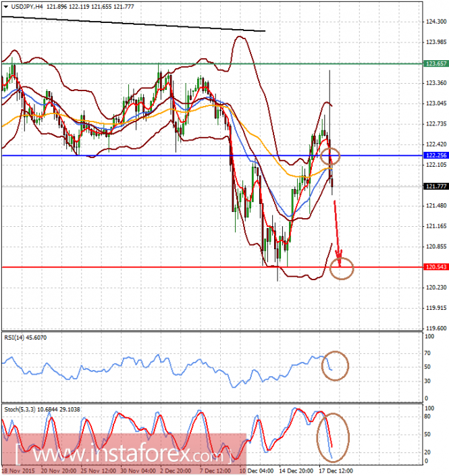Select the 120.855 price scale value
The width and height of the screenshot is (449, 476).
(x=436, y=246)
